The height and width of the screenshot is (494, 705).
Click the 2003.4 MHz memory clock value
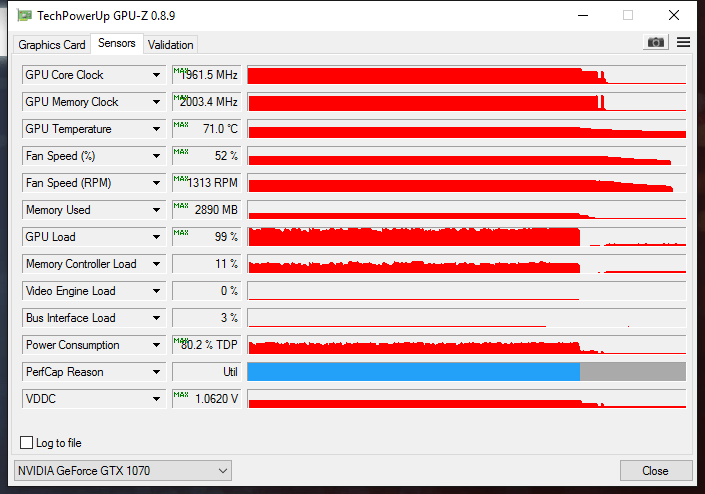pyautogui.click(x=207, y=102)
